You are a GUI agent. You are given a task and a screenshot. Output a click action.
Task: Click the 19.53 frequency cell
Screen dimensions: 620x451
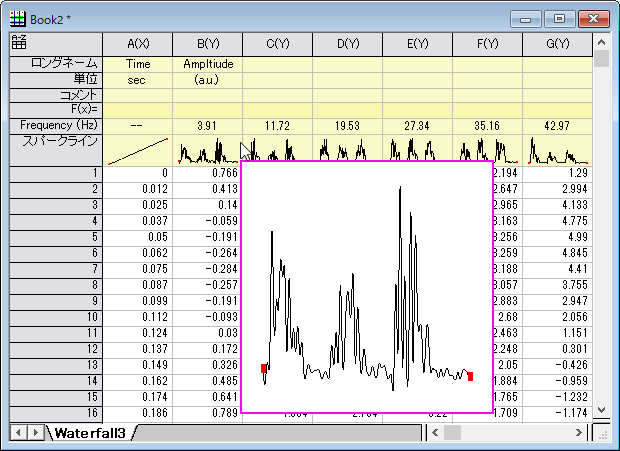(348, 126)
